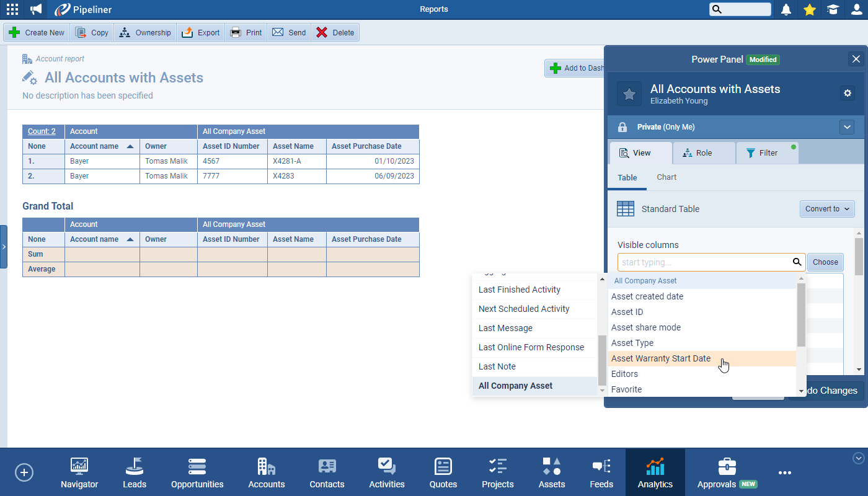Click the Export toolbar button
Image resolution: width=868 pixels, height=496 pixels.
click(201, 33)
